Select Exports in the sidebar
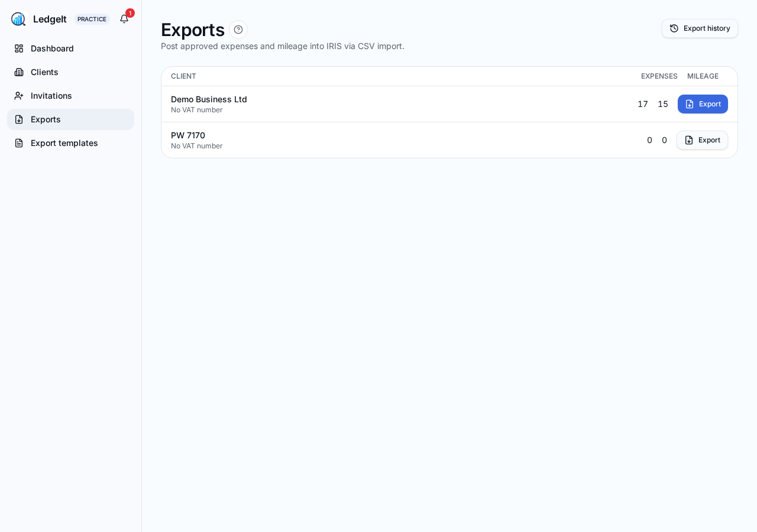This screenshot has height=532, width=757. [70, 119]
